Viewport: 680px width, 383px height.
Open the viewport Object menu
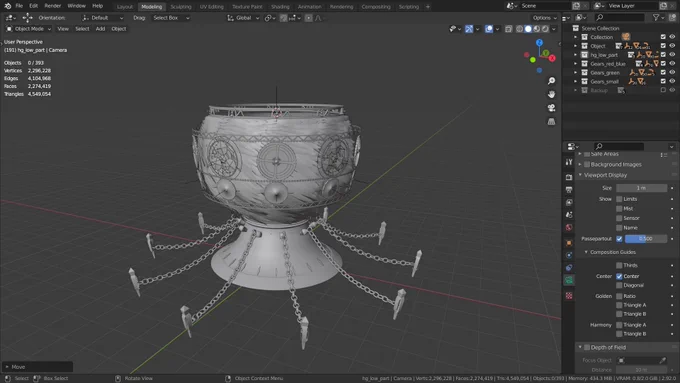pyautogui.click(x=118, y=29)
